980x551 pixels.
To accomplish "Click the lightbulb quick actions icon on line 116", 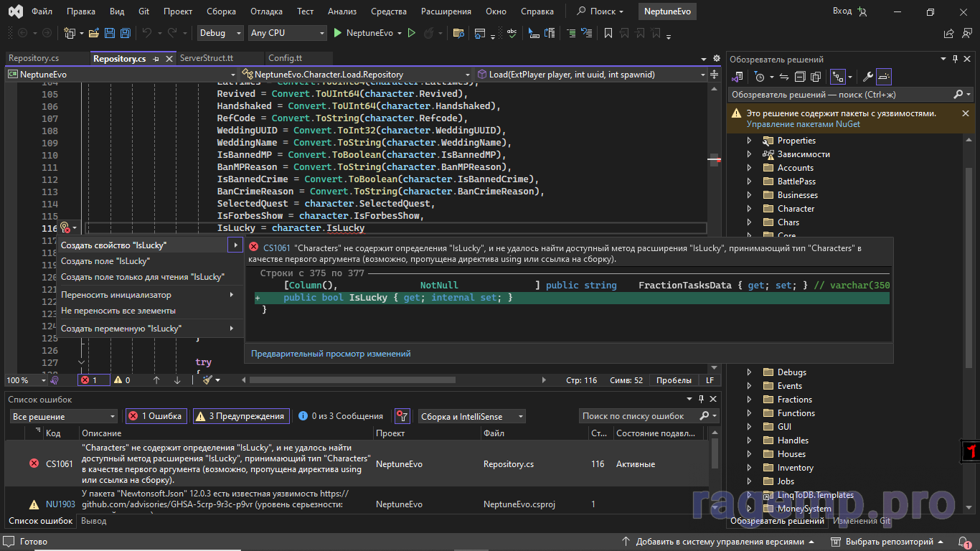I will (65, 227).
